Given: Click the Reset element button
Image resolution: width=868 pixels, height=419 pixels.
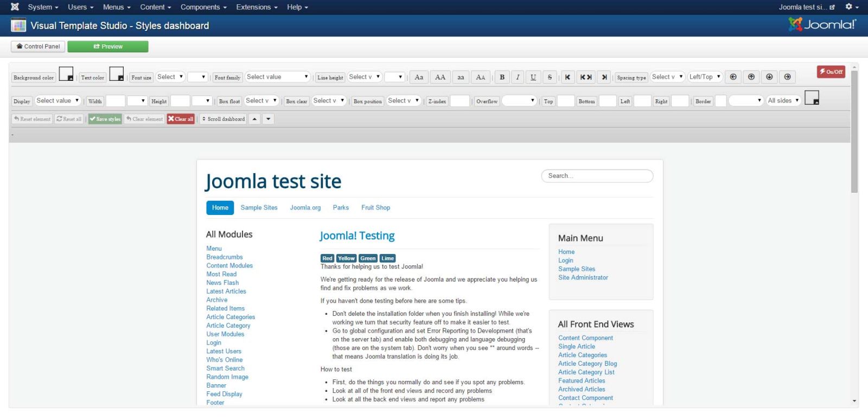Looking at the screenshot, I should 32,119.
